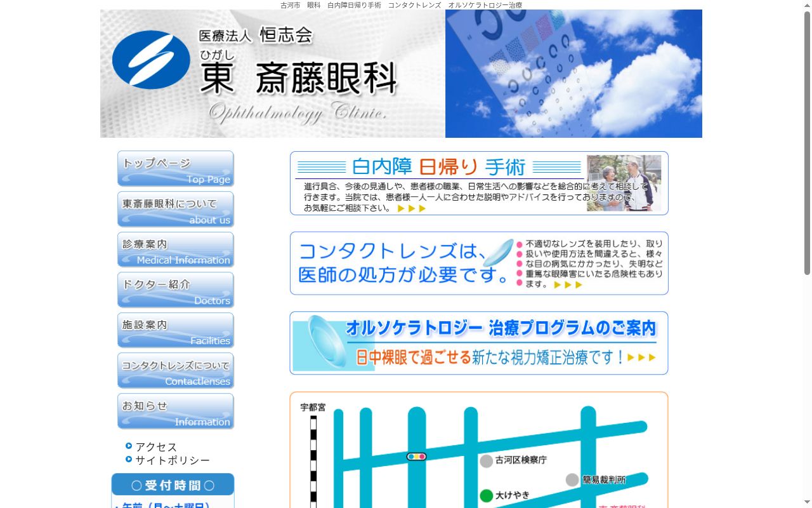Click the page vertical scrollbar thumb

(x=807, y=143)
